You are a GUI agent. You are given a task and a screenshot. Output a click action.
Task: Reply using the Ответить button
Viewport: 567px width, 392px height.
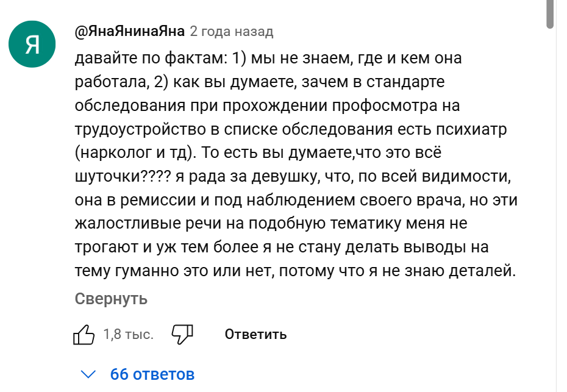click(255, 335)
